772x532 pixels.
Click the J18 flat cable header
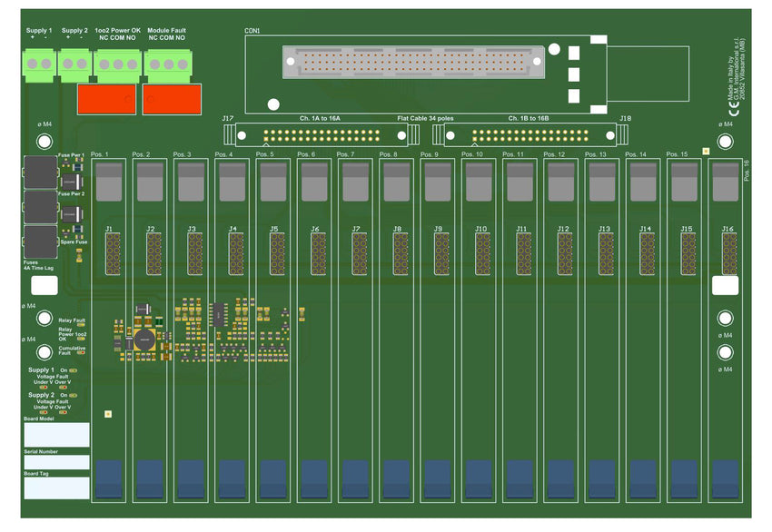click(x=529, y=135)
